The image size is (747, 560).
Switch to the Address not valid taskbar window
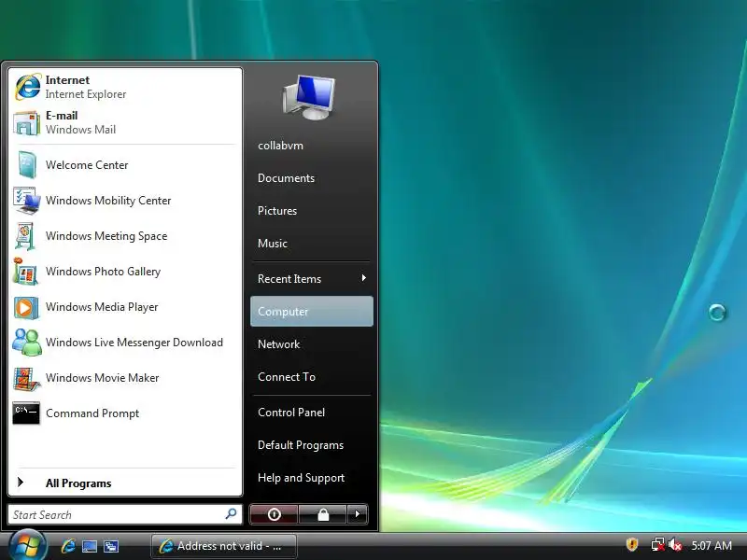(224, 546)
